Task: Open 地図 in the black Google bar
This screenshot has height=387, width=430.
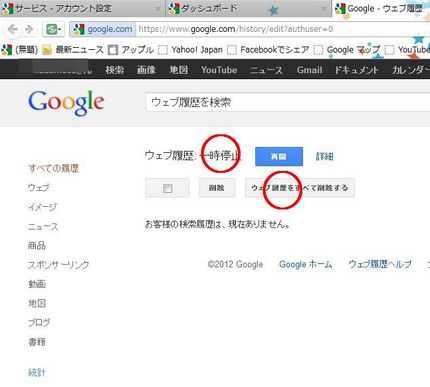Action: [x=178, y=70]
